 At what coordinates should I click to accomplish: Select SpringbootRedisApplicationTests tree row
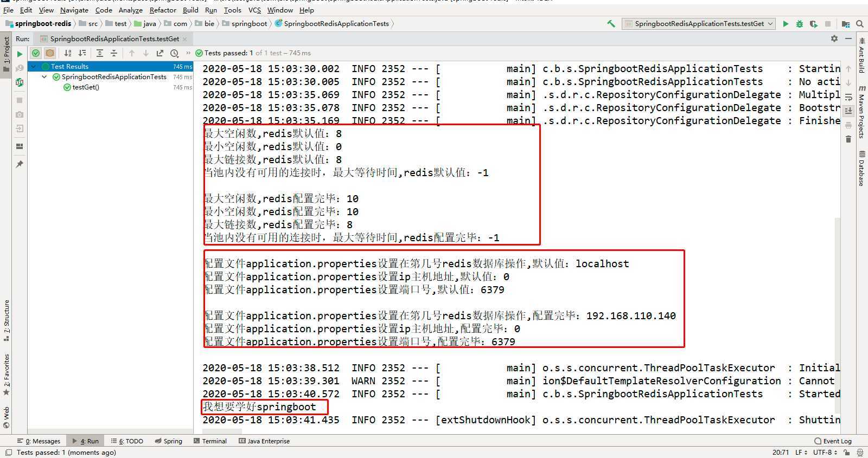point(111,77)
